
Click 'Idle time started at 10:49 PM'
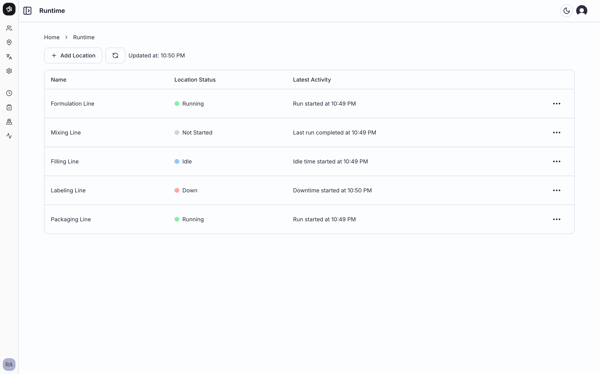click(x=330, y=162)
